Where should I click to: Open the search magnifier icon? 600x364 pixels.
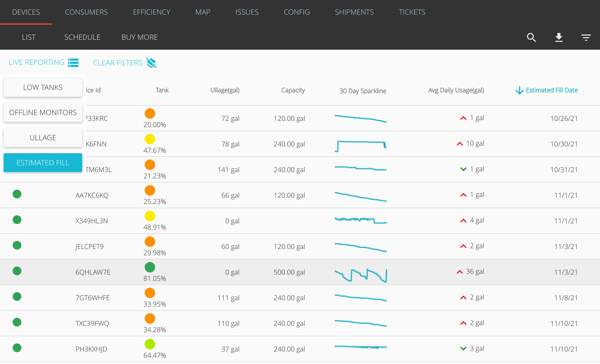tap(531, 37)
